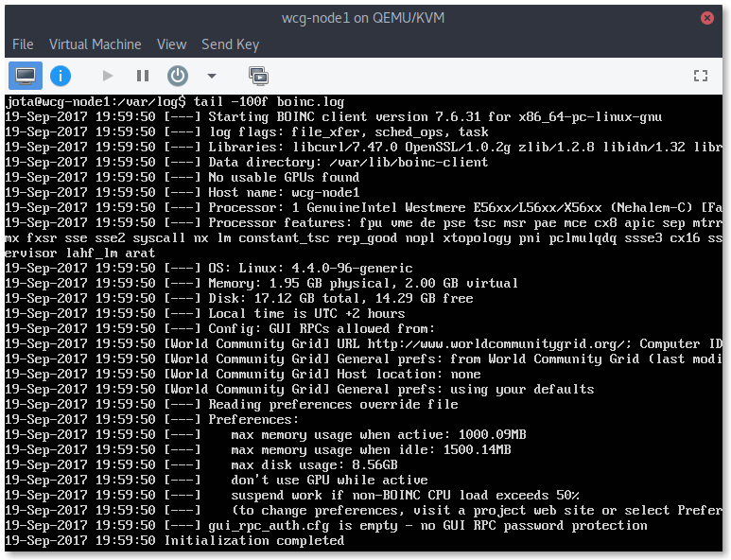Viewport: 731px width, 560px height.
Task: Open the File menu
Action: tap(23, 44)
